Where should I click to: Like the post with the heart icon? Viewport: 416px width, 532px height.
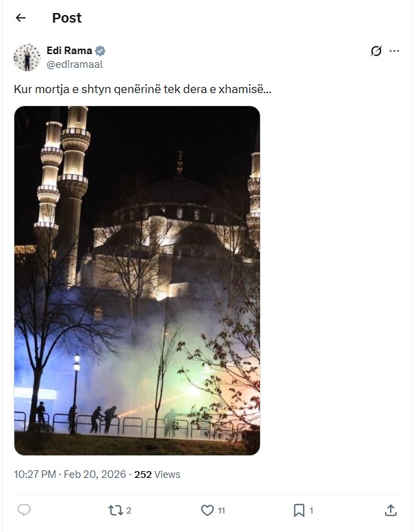207,510
